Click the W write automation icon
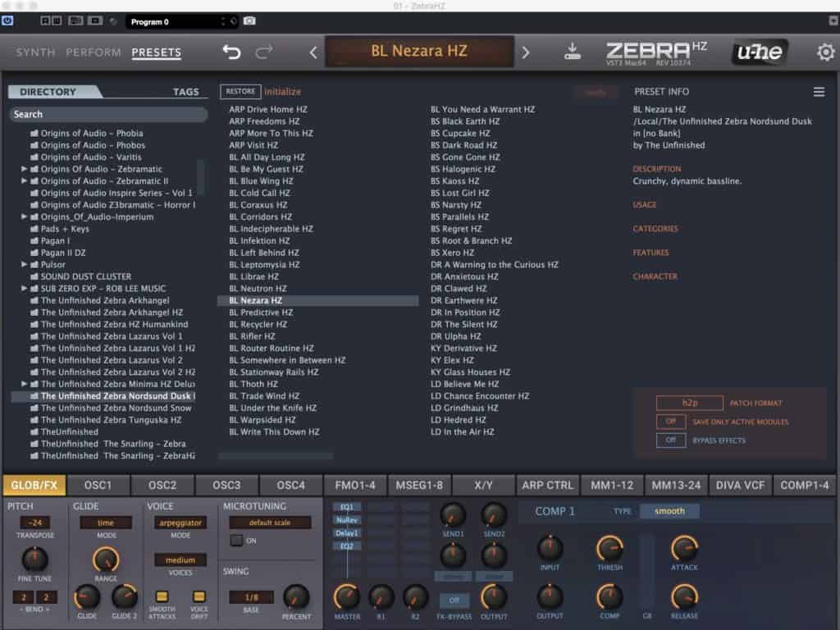840x630 pixels. 57,21
